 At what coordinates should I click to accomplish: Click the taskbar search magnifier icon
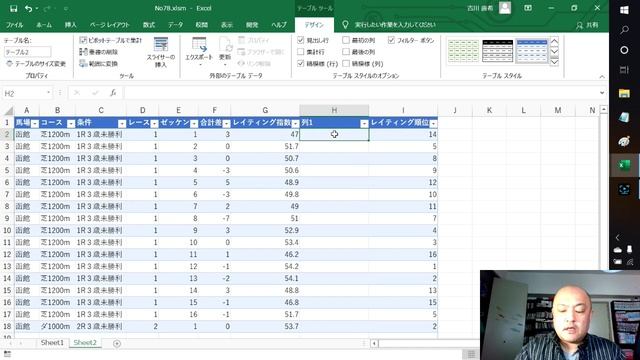624,30
